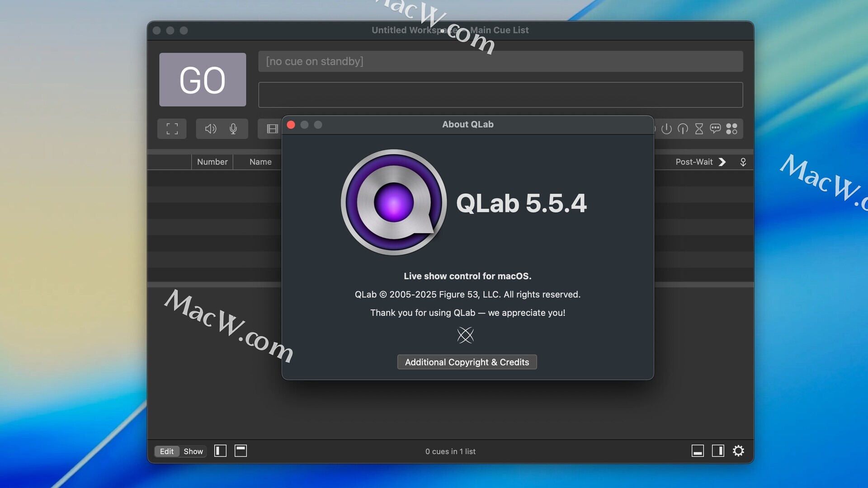Click the status icon column header after Post-Wait
The height and width of the screenshot is (488, 868).
pos(743,162)
